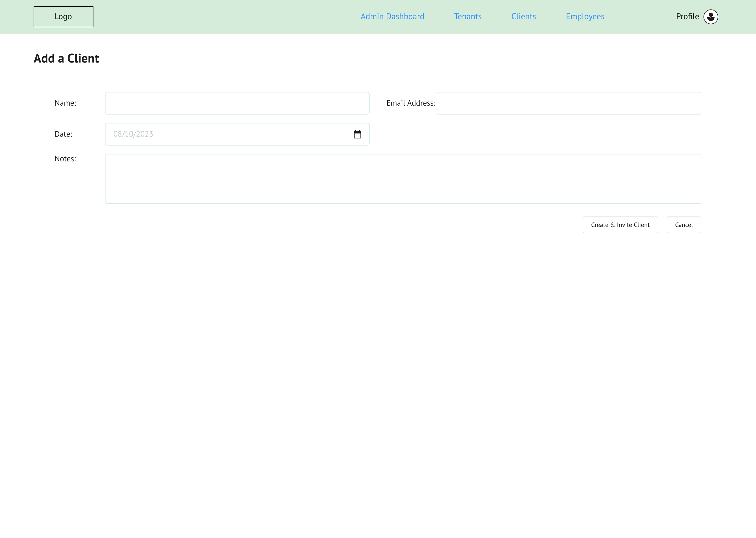
Task: Open the Admin Dashboard page
Action: click(392, 17)
